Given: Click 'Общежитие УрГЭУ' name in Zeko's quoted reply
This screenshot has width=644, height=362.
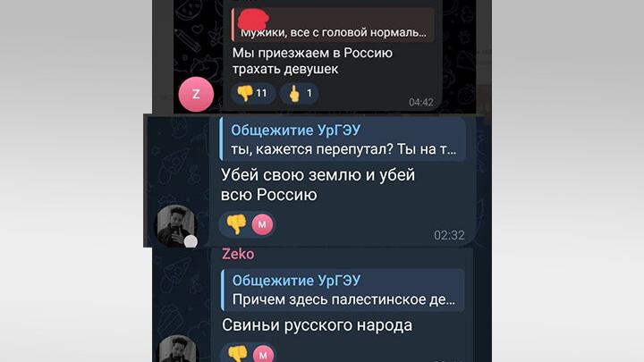Looking at the screenshot, I should click(296, 281).
